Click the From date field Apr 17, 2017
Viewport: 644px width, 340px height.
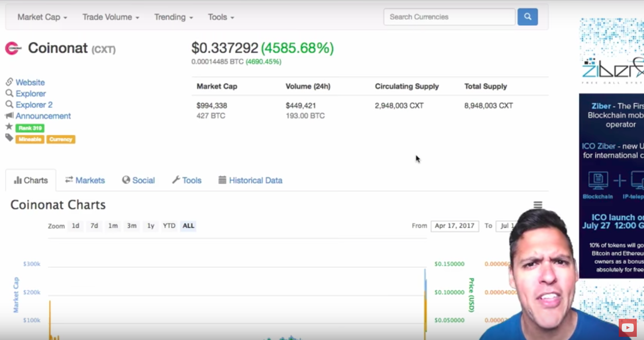coord(455,226)
